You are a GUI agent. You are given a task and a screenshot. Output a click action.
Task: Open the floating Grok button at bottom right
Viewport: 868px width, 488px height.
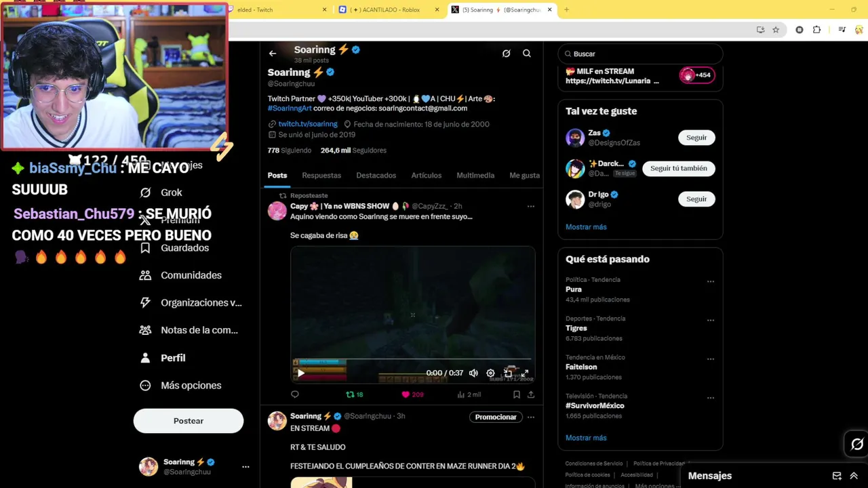(857, 444)
